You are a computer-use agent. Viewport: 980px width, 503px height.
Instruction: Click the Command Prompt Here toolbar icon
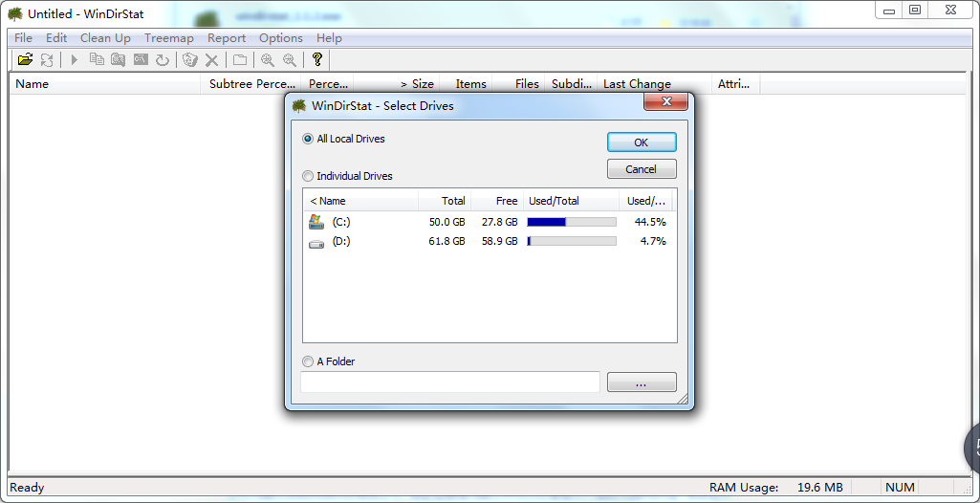click(141, 60)
